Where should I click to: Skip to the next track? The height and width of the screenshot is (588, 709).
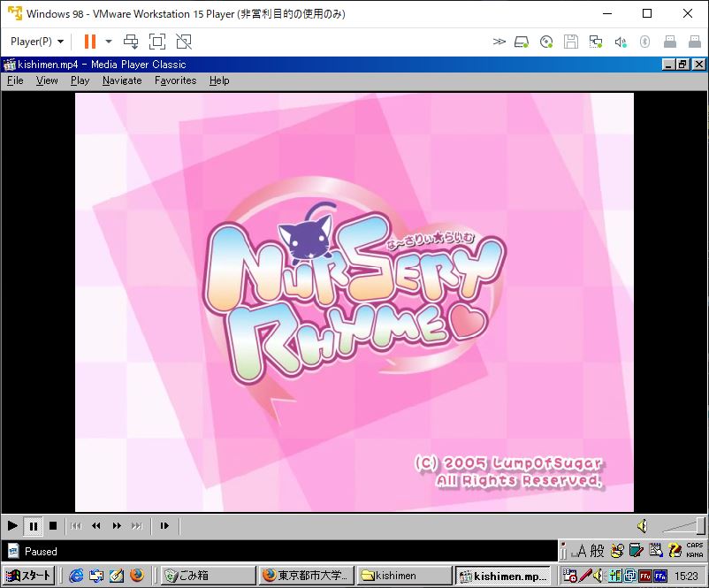pyautogui.click(x=136, y=525)
